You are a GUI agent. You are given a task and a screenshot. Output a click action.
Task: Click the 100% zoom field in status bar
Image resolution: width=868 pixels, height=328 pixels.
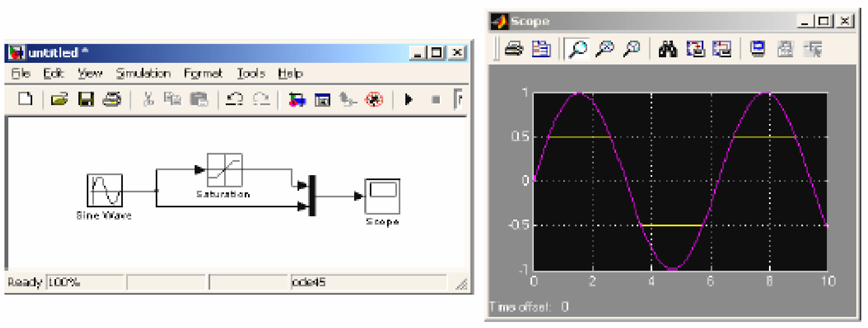85,282
